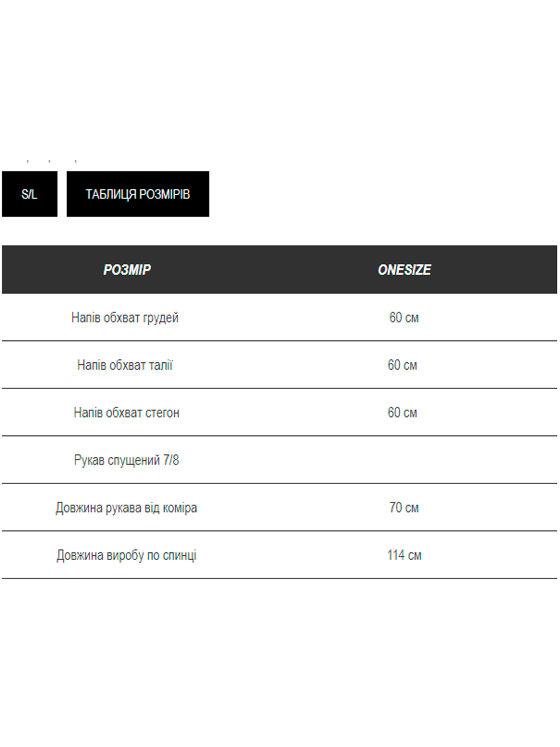
Task: Click the ONESIZE column header
Action: pyautogui.click(x=404, y=270)
